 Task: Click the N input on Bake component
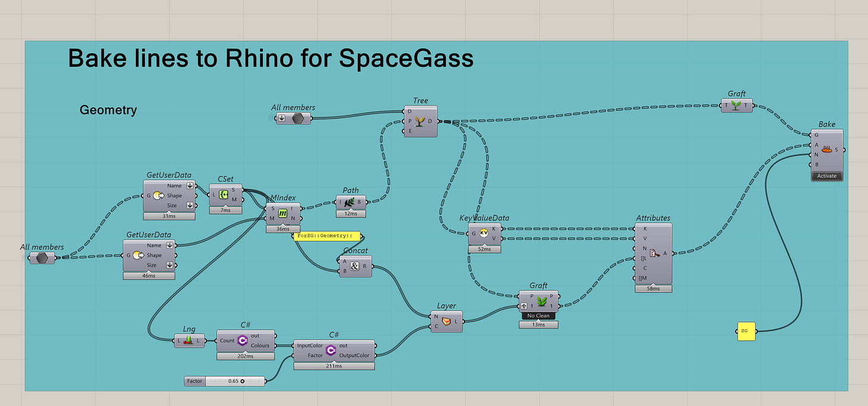817,154
